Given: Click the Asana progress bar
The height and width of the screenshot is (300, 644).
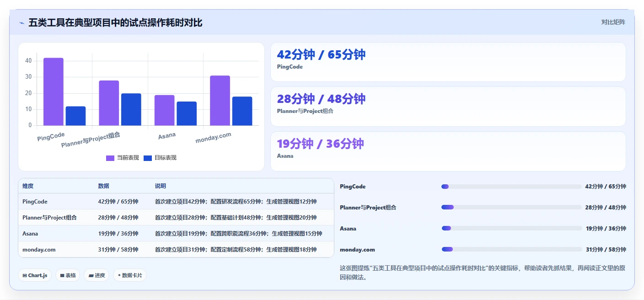Looking at the screenshot, I should 511,228.
